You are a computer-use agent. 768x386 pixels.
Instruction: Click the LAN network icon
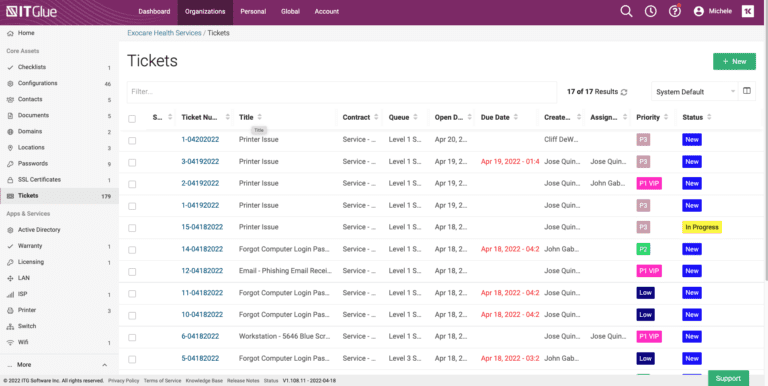[x=10, y=278]
